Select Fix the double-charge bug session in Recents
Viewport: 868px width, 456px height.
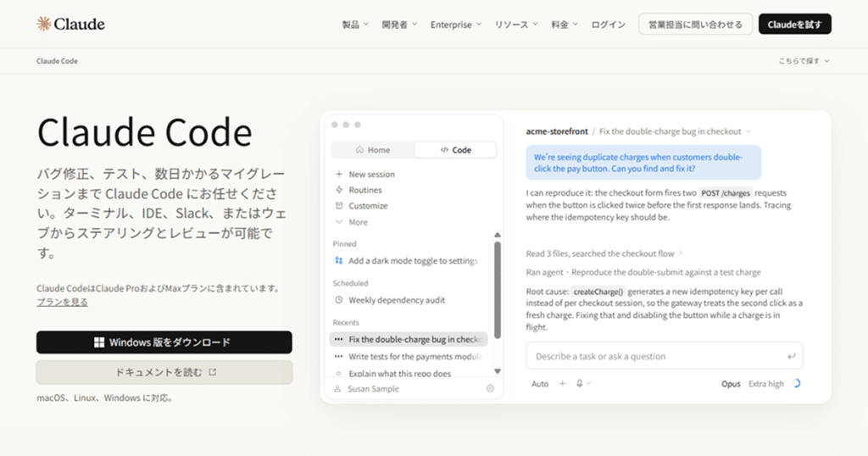click(x=409, y=339)
